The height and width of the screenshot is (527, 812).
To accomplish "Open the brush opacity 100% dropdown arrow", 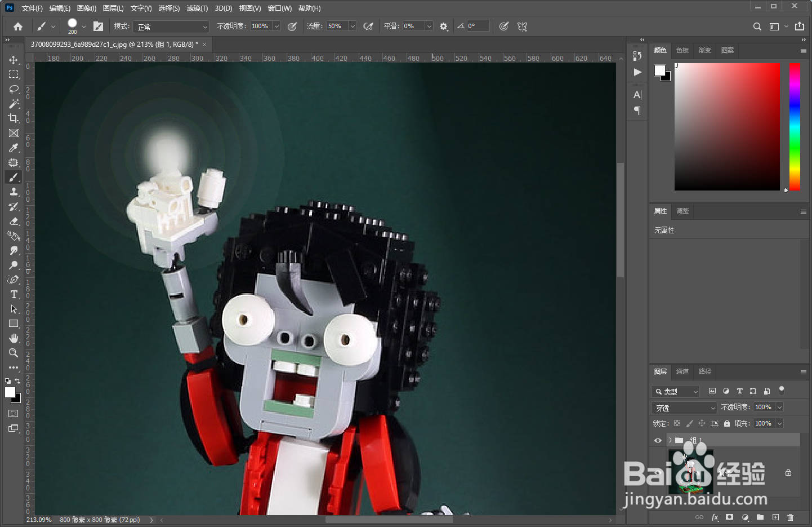I will click(x=276, y=26).
